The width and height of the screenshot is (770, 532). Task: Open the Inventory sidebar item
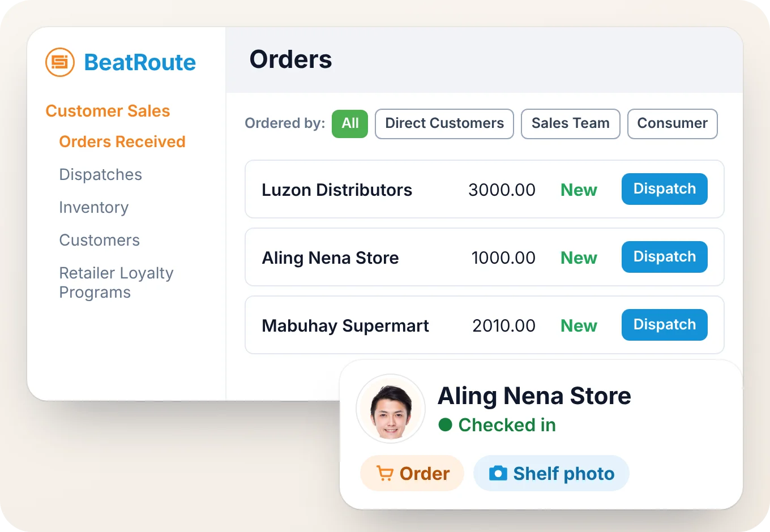pyautogui.click(x=94, y=207)
